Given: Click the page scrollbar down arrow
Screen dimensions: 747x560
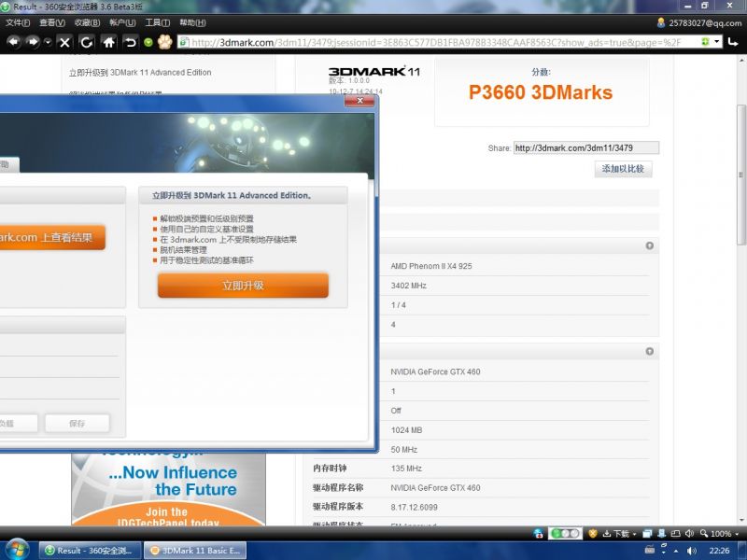Looking at the screenshot, I should coord(741,521).
